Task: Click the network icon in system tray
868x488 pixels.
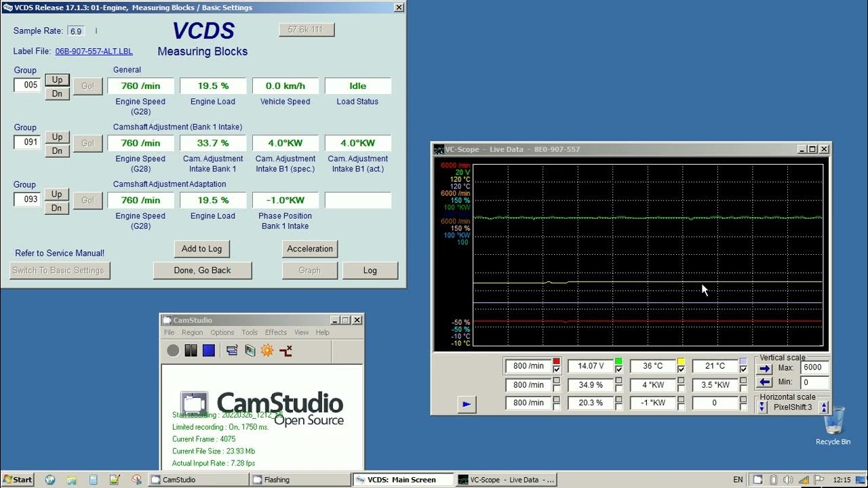Action: (804, 479)
